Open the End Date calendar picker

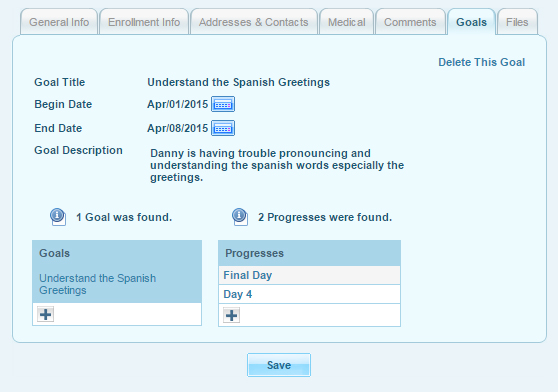(x=223, y=128)
